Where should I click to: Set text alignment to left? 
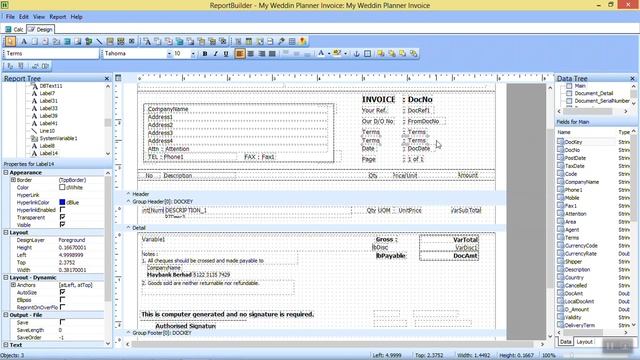point(240,53)
